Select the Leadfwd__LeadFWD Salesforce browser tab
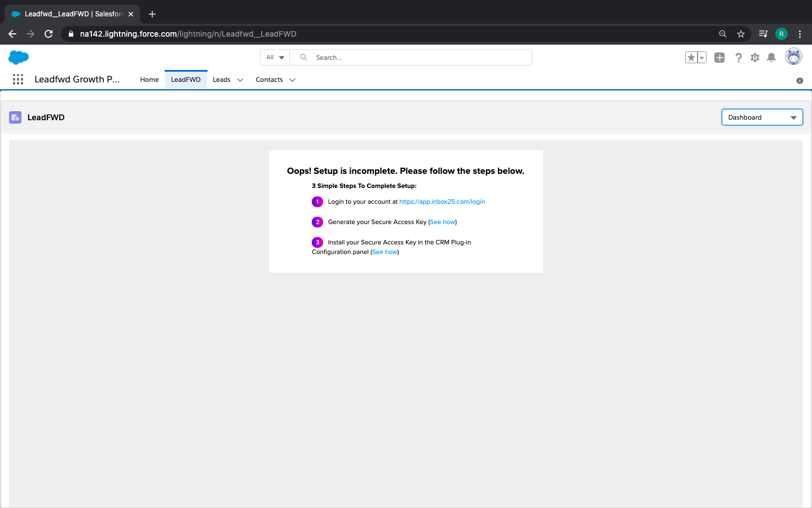812x508 pixels. (72, 14)
